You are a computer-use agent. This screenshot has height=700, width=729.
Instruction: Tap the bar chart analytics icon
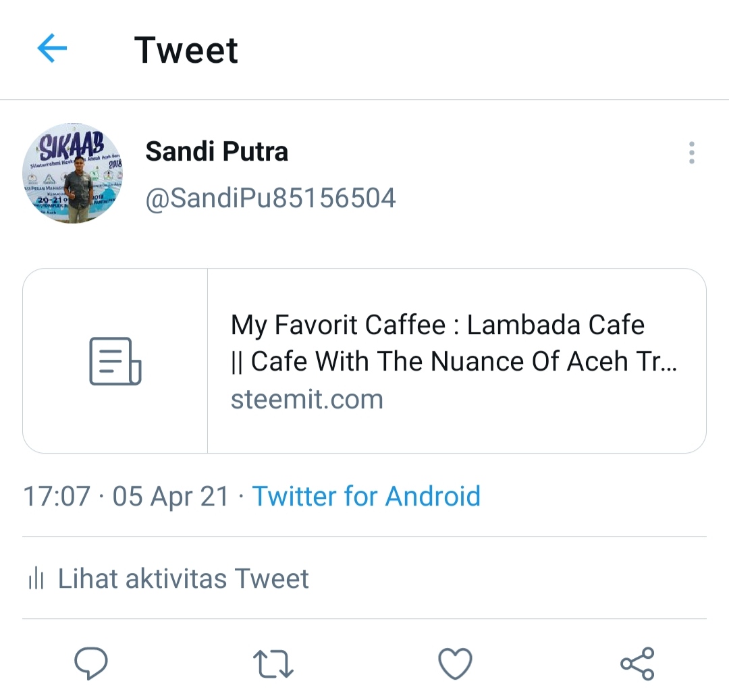[36, 579]
